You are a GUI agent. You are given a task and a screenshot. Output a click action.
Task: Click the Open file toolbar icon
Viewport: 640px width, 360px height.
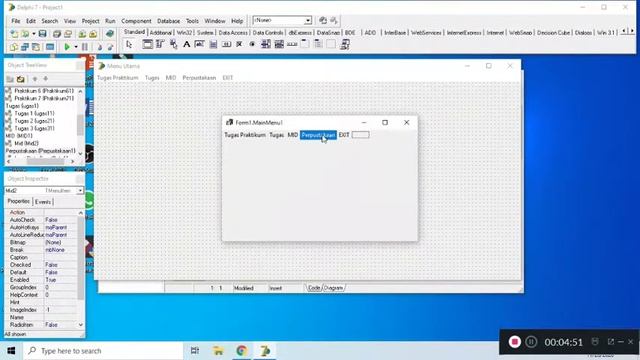tap(25, 34)
